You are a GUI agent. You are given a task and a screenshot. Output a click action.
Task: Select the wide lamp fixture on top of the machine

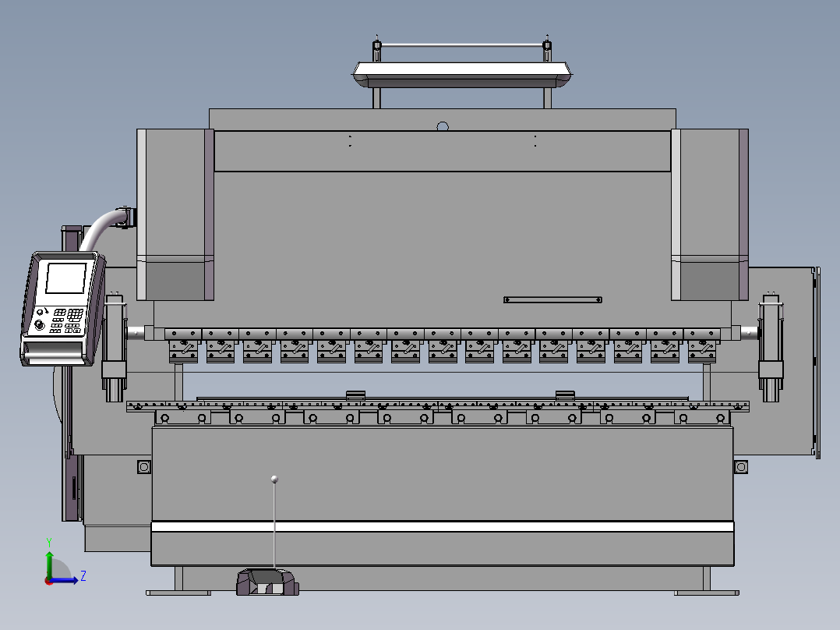[462, 74]
